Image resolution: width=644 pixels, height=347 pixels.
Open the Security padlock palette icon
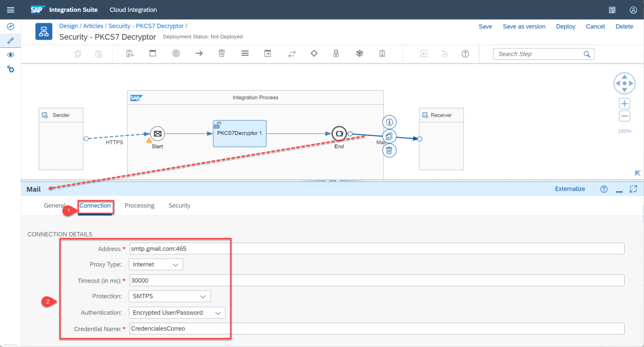pyautogui.click(x=336, y=53)
